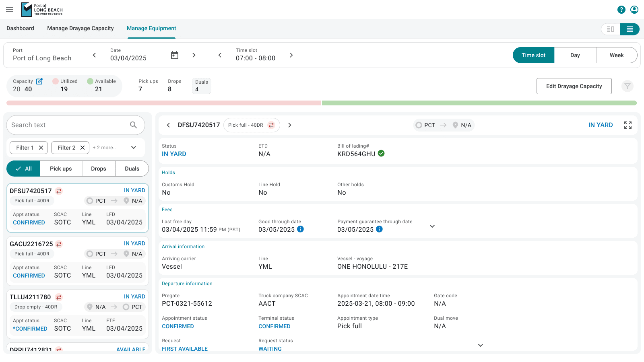Go to previous time slot
The width and height of the screenshot is (644, 362).
[x=220, y=55]
